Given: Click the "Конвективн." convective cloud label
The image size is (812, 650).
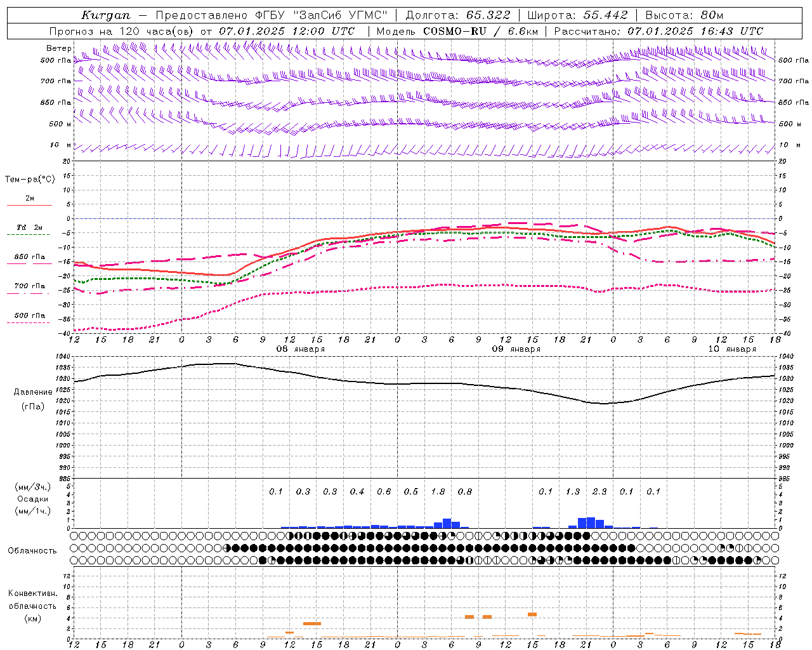Looking at the screenshot, I should point(32,594).
